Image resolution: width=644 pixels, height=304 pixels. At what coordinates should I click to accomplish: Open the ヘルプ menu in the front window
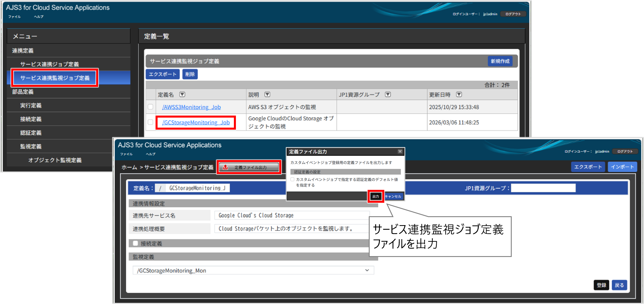[x=150, y=154]
